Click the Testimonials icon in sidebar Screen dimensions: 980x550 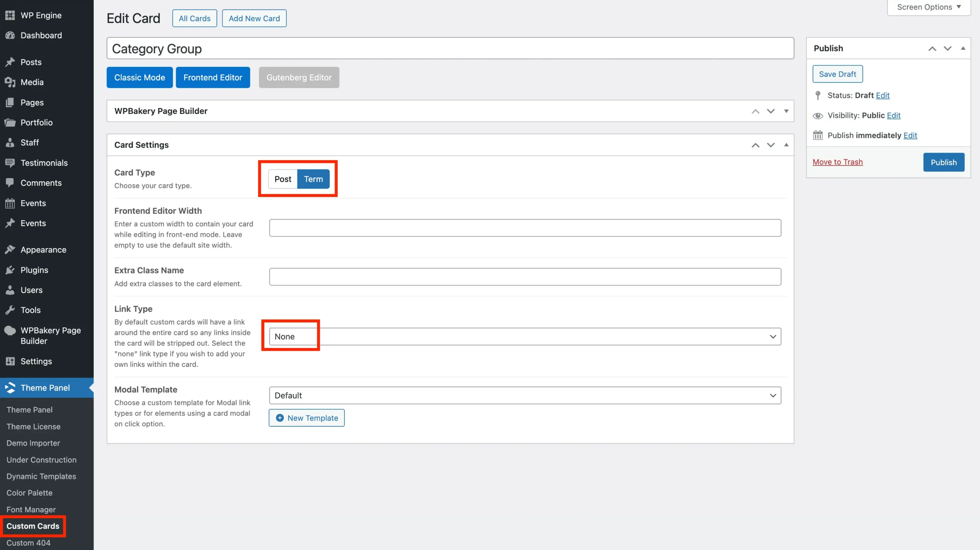click(x=10, y=163)
